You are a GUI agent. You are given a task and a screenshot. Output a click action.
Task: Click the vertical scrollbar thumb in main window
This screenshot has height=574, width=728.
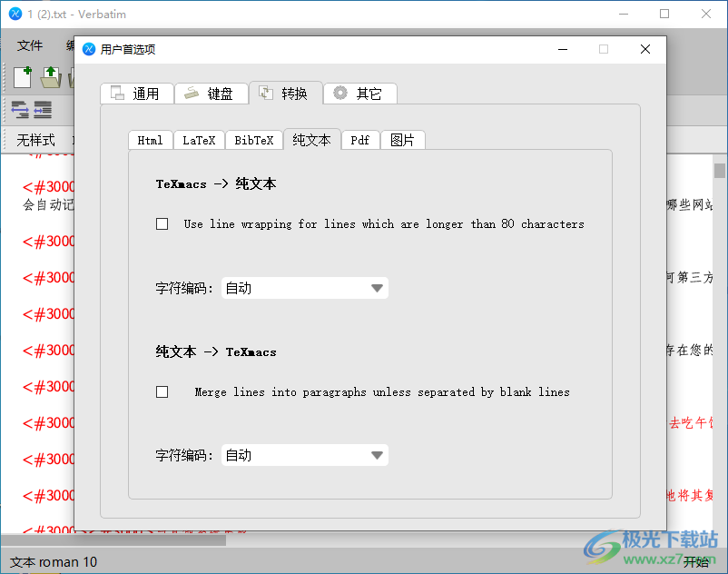click(x=720, y=171)
